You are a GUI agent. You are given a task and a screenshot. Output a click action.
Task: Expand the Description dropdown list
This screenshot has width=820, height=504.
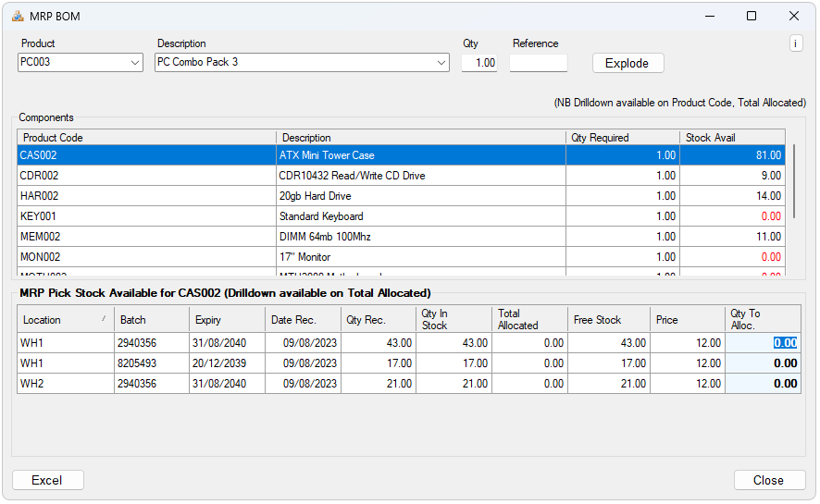point(441,63)
